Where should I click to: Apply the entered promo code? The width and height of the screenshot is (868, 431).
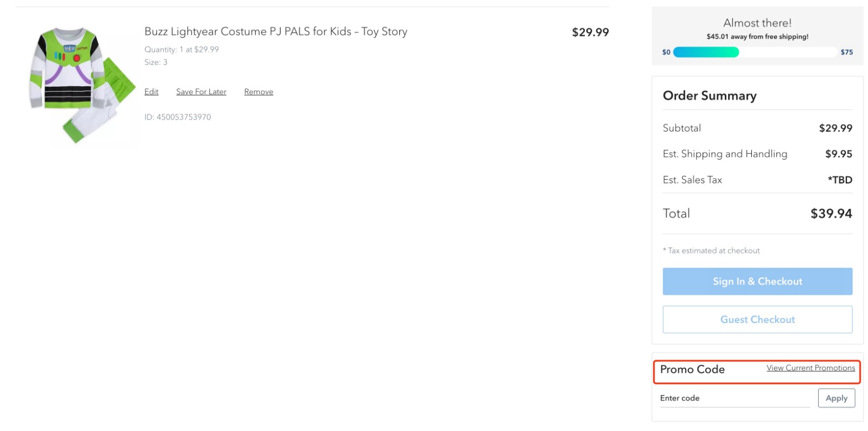click(836, 398)
